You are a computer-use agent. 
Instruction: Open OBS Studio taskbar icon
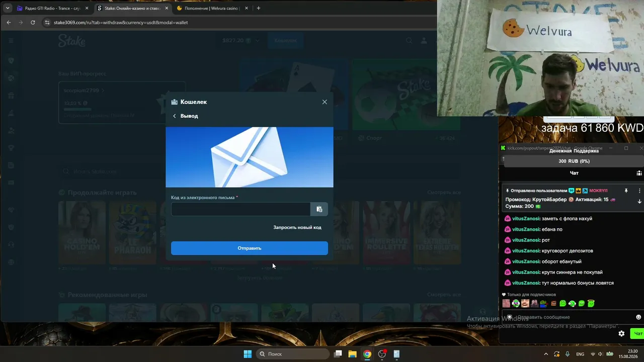(382, 354)
